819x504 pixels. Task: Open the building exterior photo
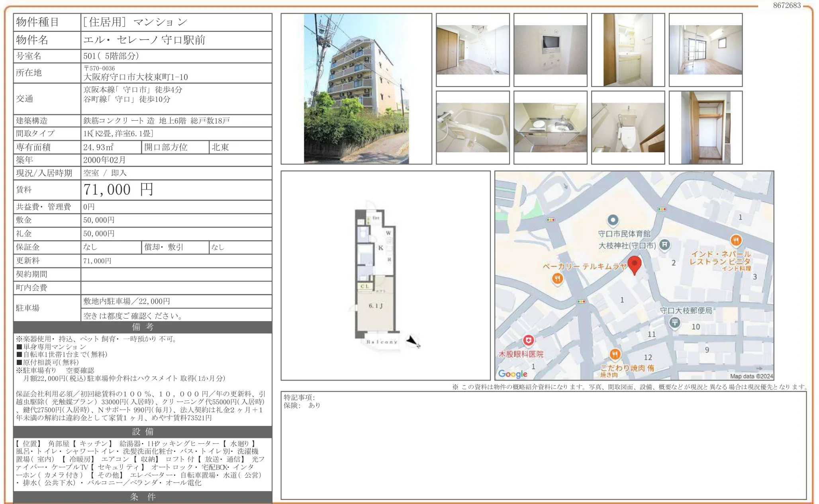(356, 88)
